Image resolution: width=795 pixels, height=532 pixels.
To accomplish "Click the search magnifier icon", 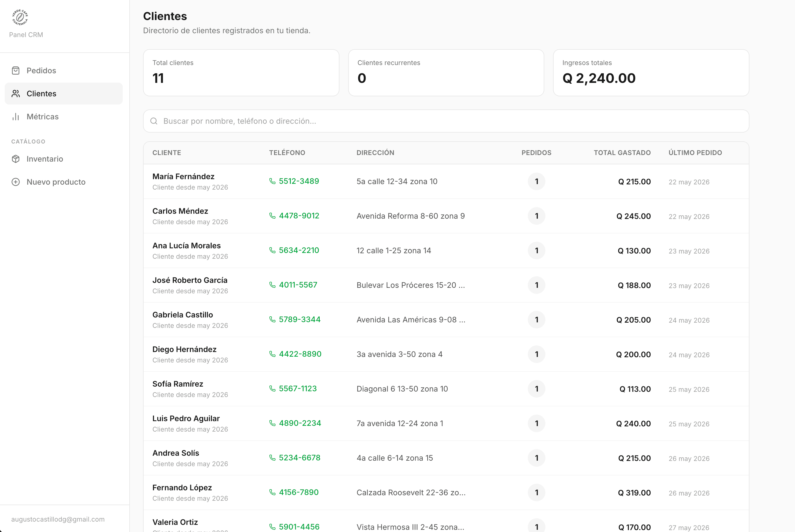I will [x=154, y=121].
